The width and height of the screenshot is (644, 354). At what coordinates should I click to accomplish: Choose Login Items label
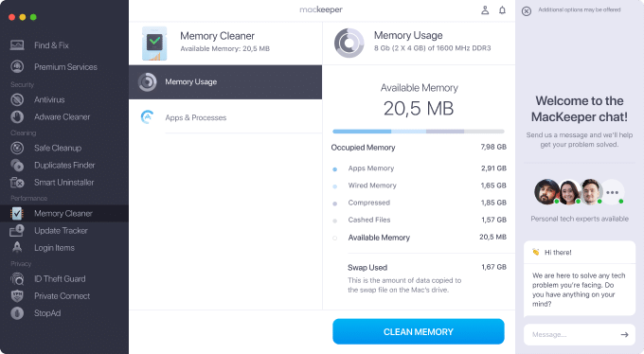click(x=54, y=248)
